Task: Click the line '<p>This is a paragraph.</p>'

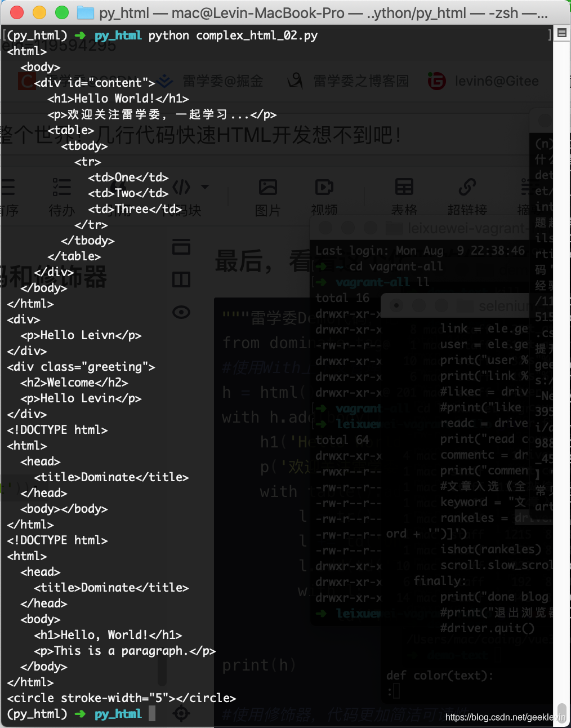Action: tap(125, 651)
